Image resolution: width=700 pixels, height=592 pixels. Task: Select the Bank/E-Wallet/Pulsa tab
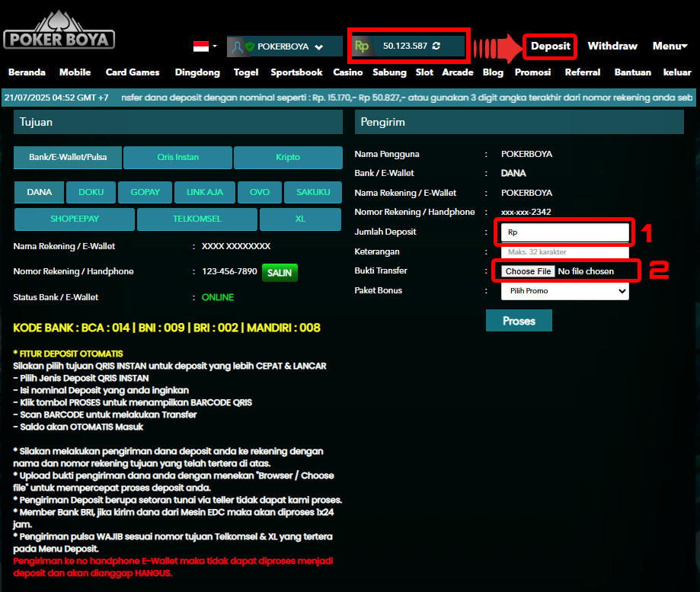point(68,157)
